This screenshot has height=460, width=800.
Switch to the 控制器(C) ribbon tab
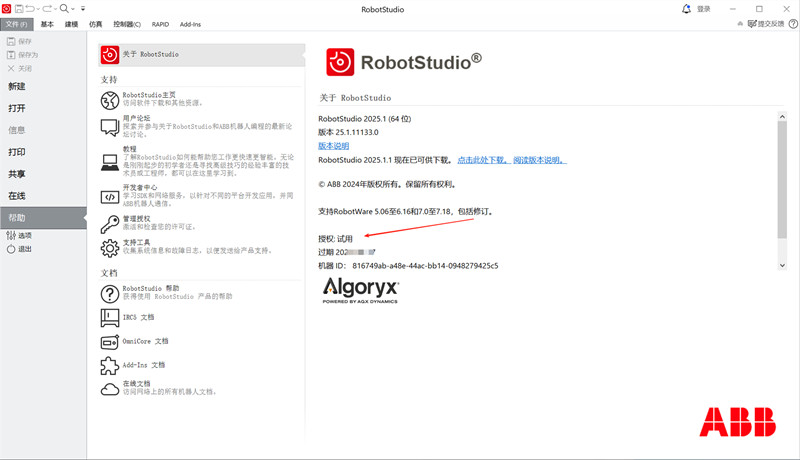coord(127,24)
